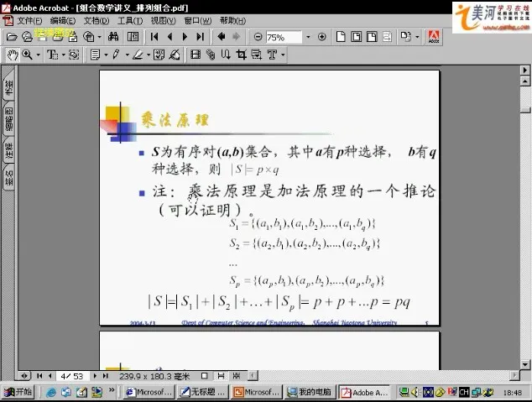This screenshot has width=532, height=402.
Task: Jump to the last page in toolbar
Action: (x=201, y=36)
